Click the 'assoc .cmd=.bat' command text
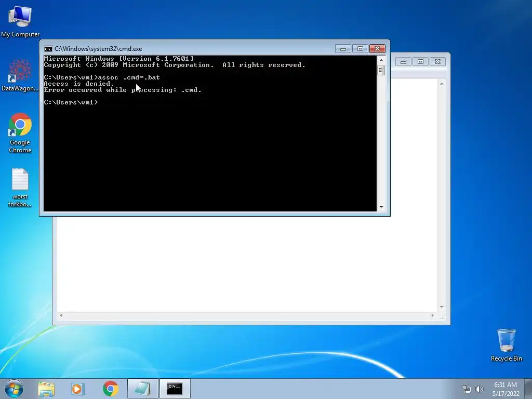This screenshot has height=399, width=532. (x=129, y=77)
